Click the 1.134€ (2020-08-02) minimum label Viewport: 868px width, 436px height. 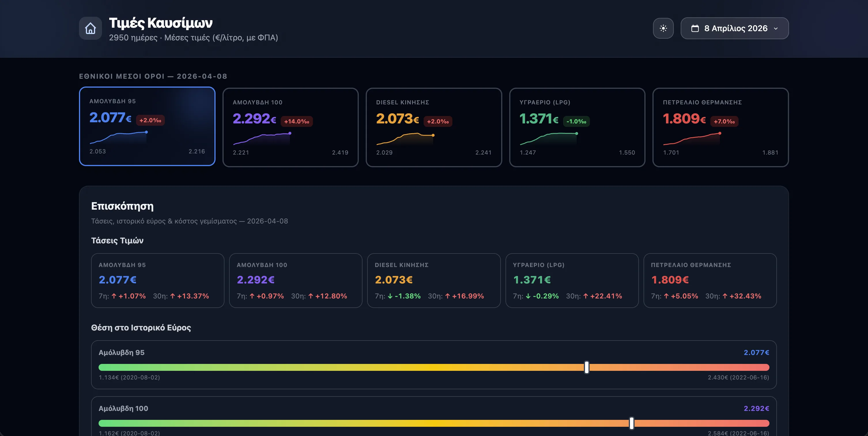coord(129,378)
